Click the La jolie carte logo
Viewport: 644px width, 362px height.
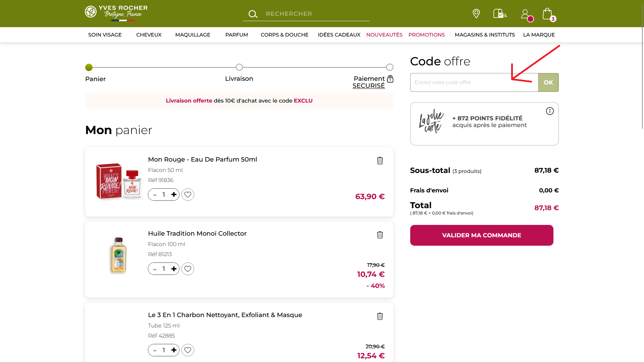(x=431, y=121)
